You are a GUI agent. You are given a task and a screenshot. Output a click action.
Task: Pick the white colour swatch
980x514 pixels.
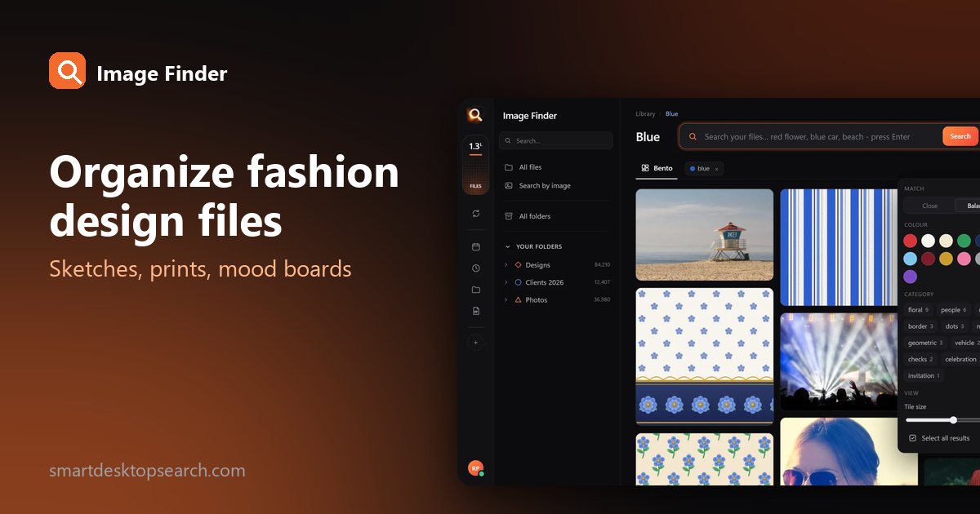(x=928, y=241)
